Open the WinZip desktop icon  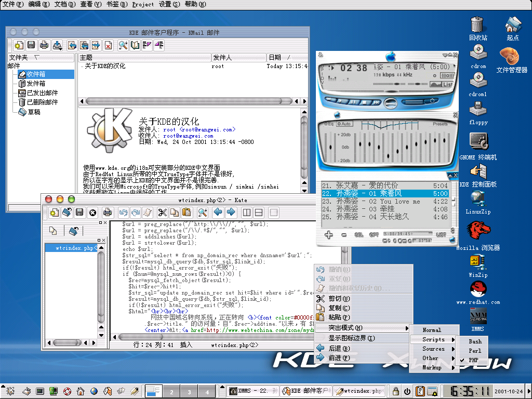478,267
